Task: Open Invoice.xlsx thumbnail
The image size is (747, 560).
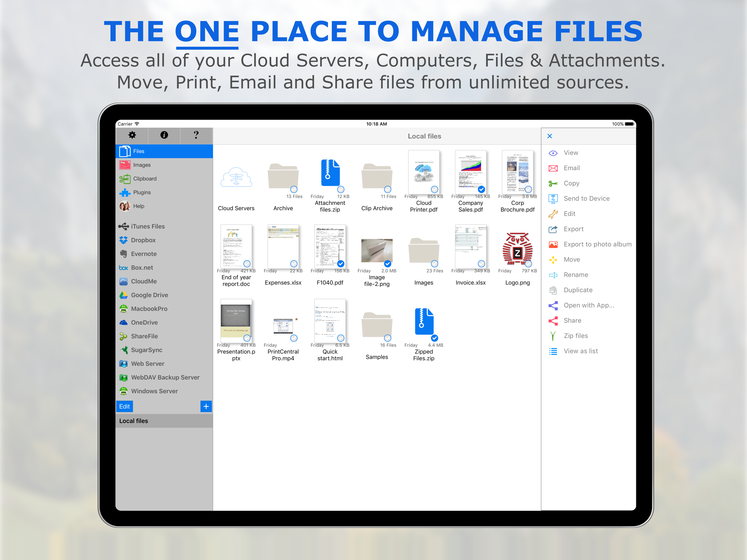Action: (x=471, y=247)
